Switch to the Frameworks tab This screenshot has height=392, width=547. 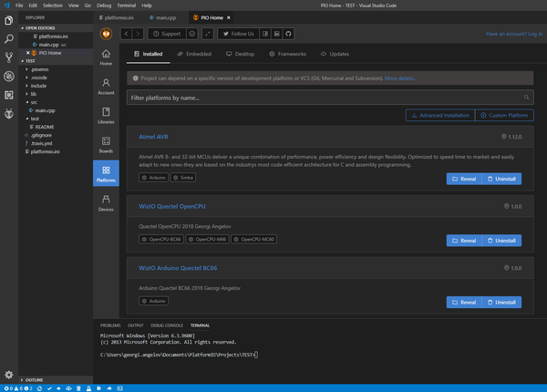point(288,54)
